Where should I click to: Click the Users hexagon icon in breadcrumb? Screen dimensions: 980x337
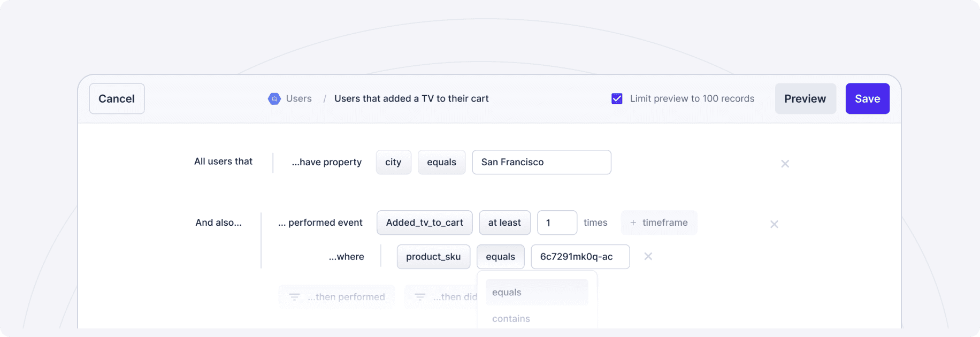tap(274, 99)
